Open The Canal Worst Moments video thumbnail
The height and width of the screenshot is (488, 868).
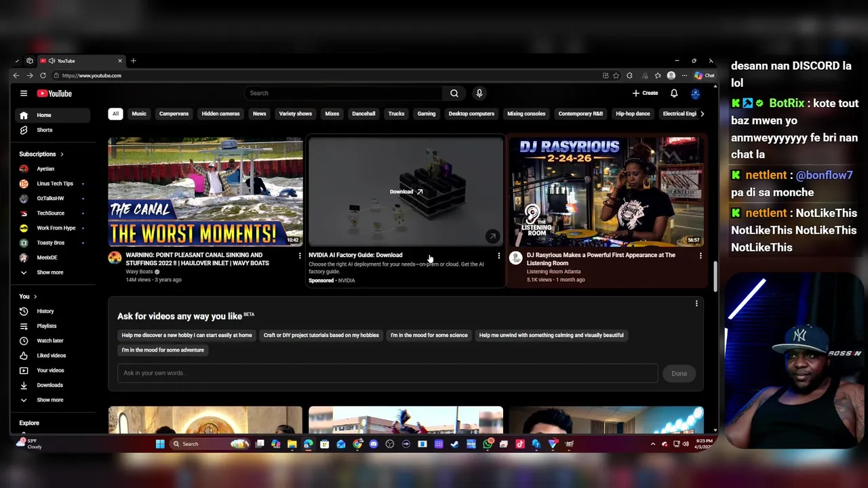click(205, 192)
